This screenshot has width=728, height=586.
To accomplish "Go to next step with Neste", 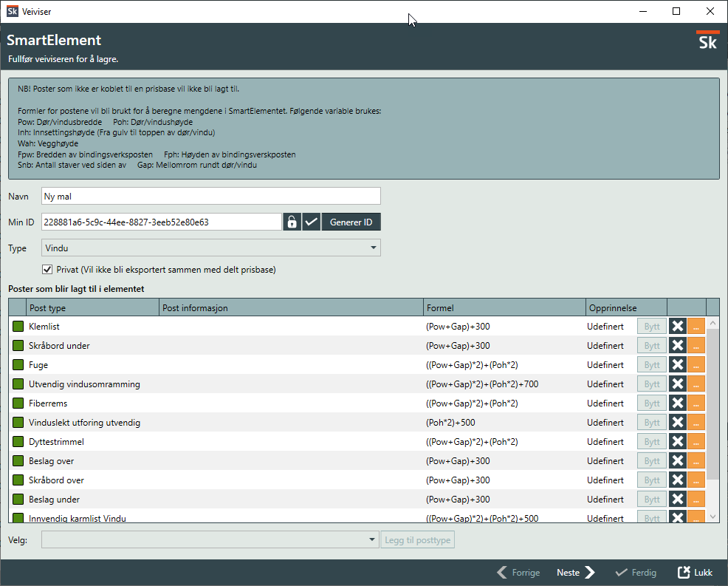I will (576, 573).
